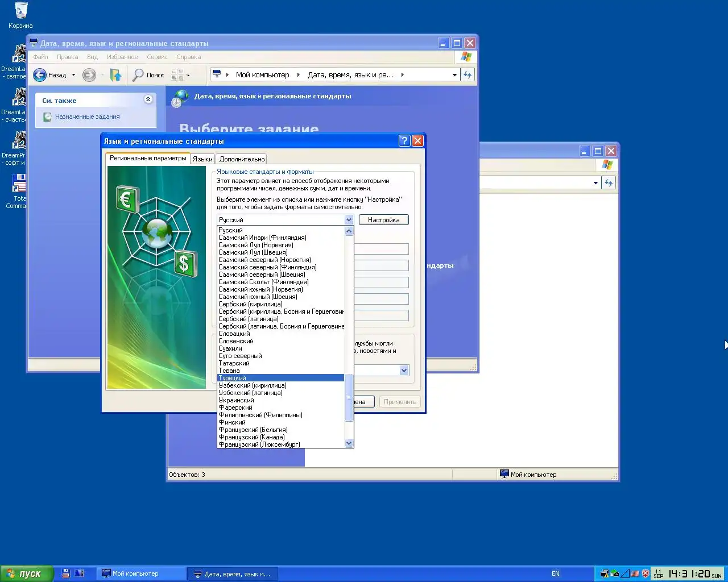
Task: Click the globe-and-clock category header icon
Action: [180, 98]
